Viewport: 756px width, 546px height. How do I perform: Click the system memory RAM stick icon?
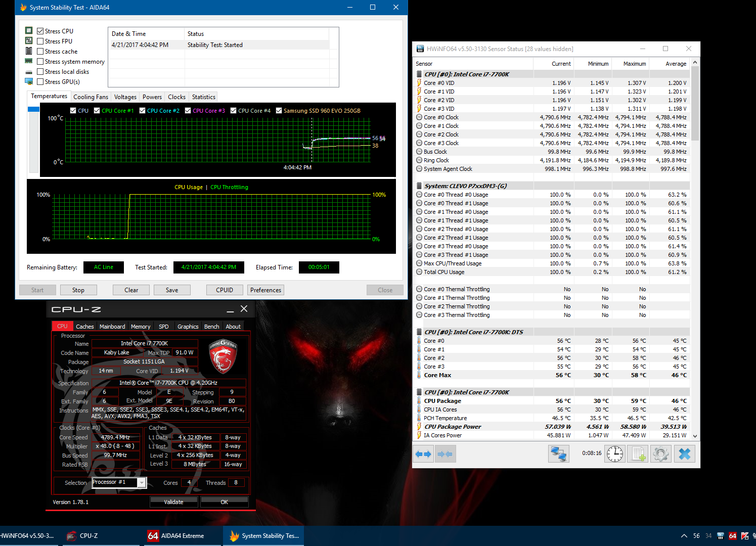point(29,61)
